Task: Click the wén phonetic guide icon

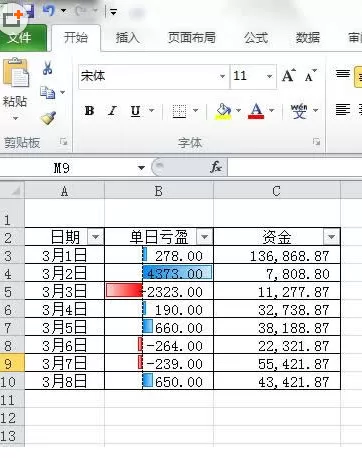Action: (x=299, y=110)
